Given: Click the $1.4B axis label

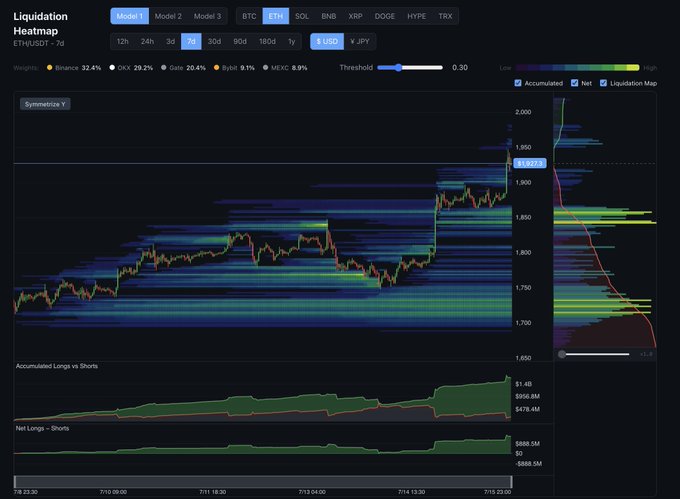Looking at the screenshot, I should (523, 384).
